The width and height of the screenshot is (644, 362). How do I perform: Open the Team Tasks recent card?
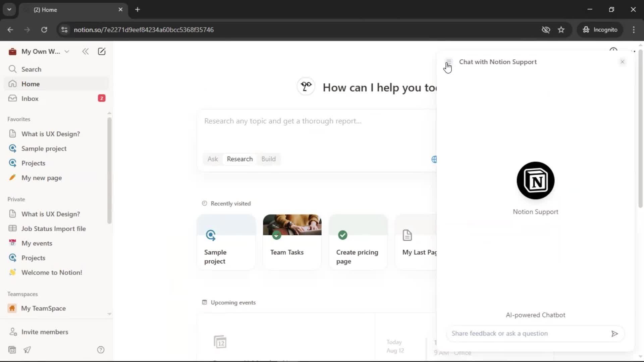292,242
